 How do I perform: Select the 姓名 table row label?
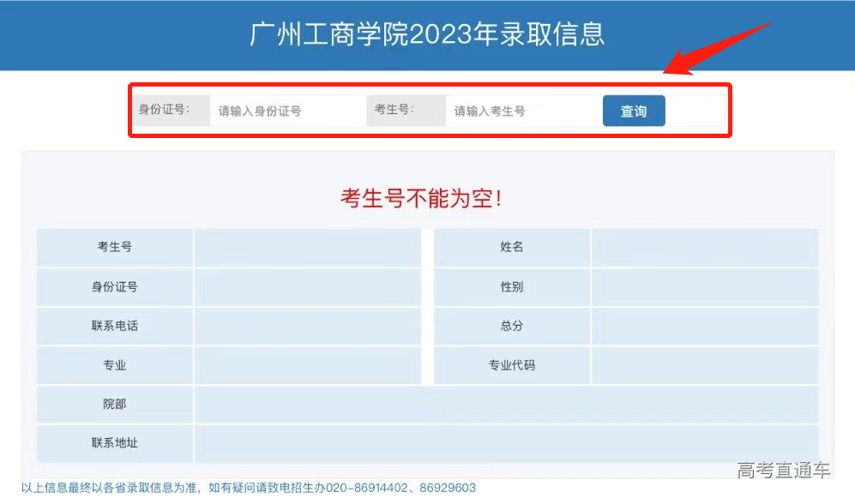coord(512,247)
